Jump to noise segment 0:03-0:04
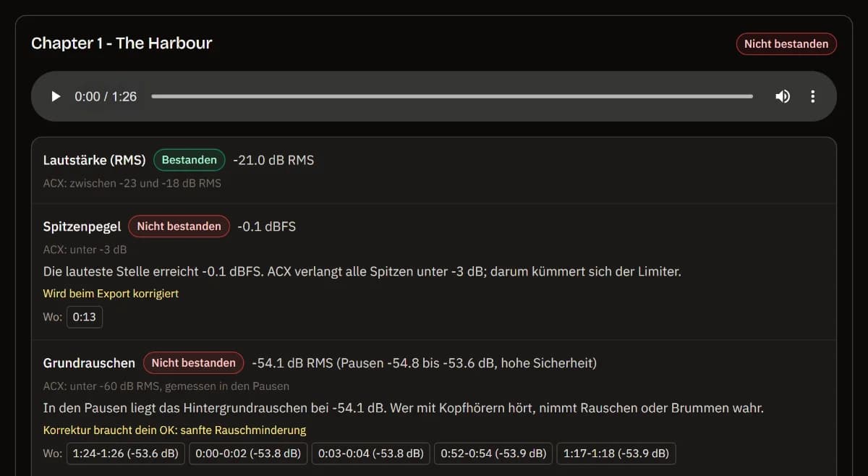 tap(371, 454)
